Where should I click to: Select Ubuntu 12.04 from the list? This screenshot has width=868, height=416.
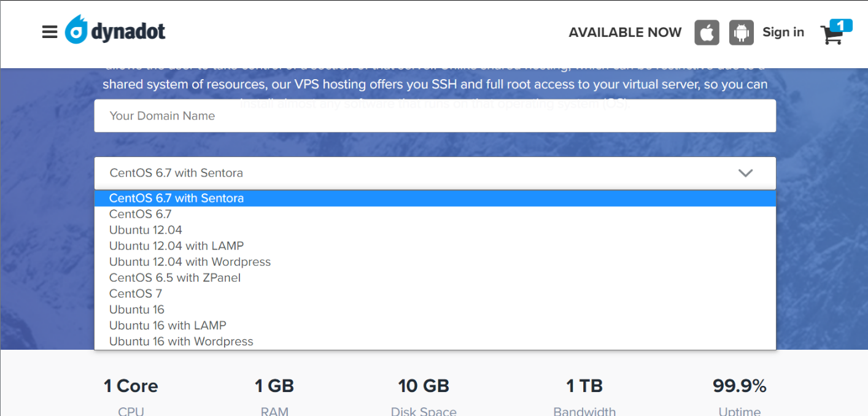click(x=145, y=230)
